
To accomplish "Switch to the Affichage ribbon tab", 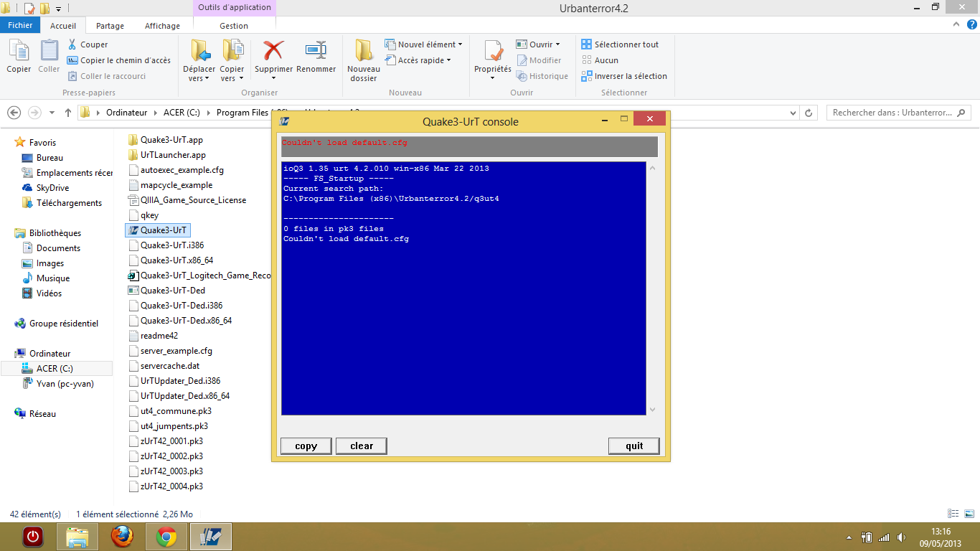I will (x=163, y=25).
